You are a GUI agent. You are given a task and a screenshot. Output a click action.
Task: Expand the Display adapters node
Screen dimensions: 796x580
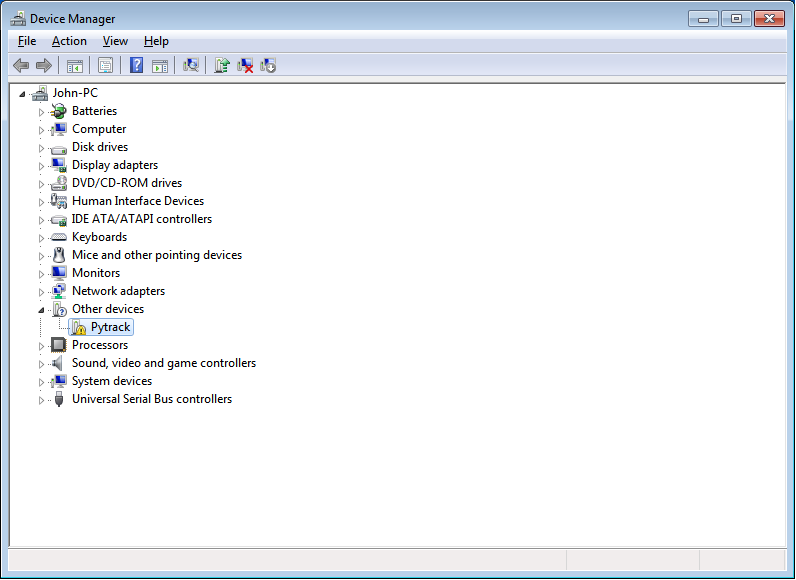click(42, 166)
